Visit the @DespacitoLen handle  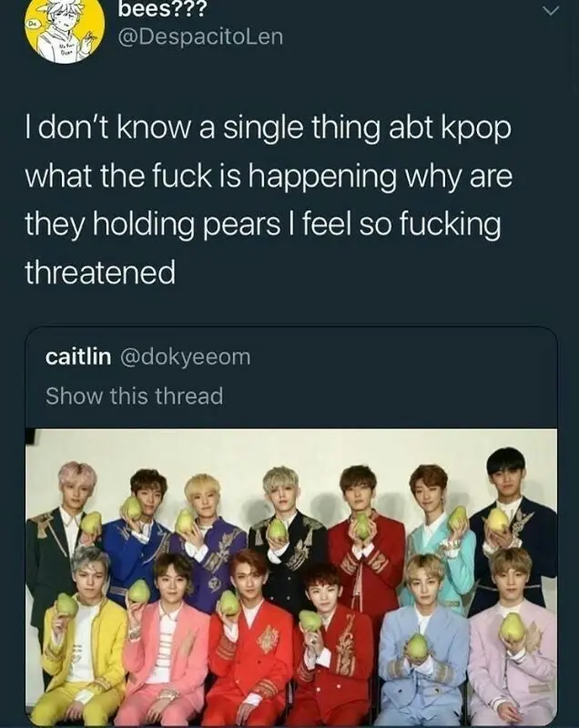[200, 37]
